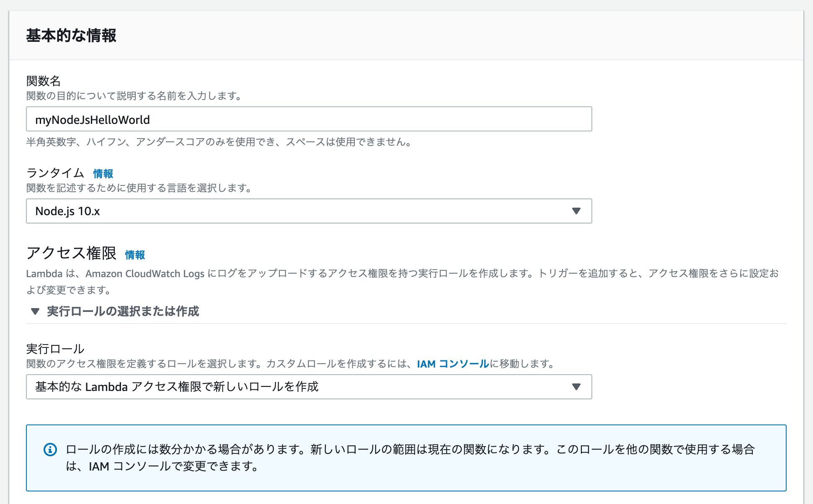The image size is (813, 504).
Task: Click the 基本的な情報 panel heading
Action: (71, 36)
